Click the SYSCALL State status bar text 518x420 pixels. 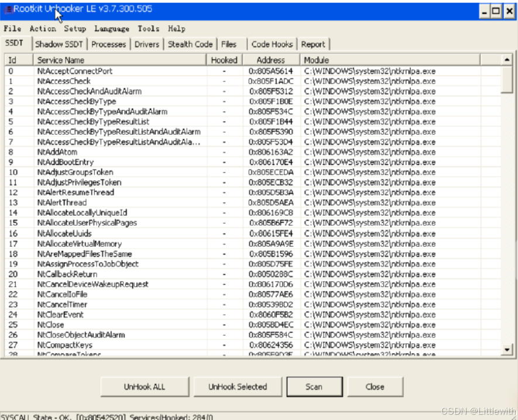(107, 416)
